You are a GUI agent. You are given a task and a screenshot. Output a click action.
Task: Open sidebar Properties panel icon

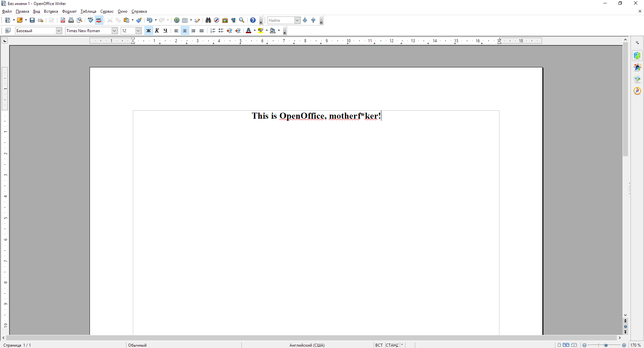point(637,56)
